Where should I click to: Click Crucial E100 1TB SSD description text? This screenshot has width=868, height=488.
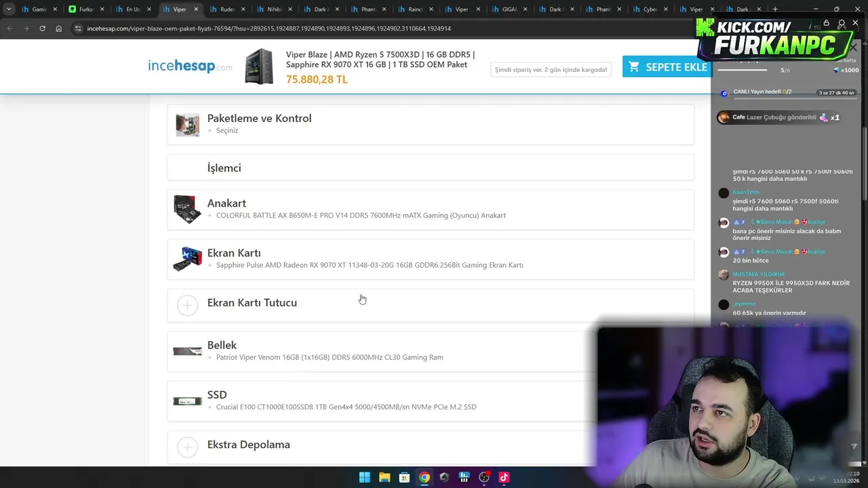[346, 407]
